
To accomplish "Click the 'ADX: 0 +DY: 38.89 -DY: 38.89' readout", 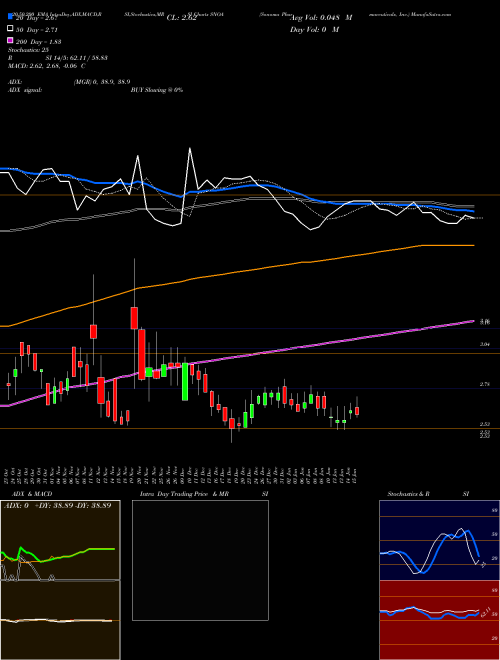I will point(57,505).
